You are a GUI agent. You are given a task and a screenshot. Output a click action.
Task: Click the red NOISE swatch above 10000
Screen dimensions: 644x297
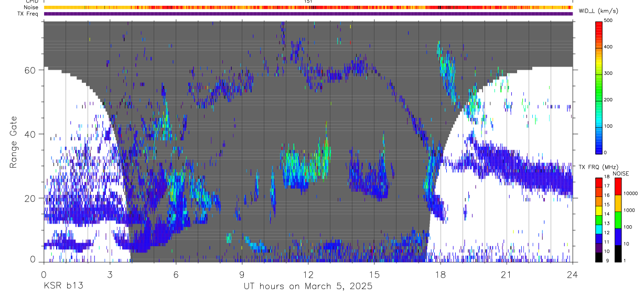pos(618,186)
